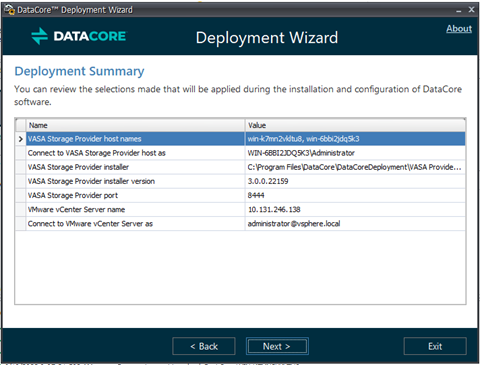Click the row indicator arrow of the selected row
480x365 pixels.
point(21,139)
